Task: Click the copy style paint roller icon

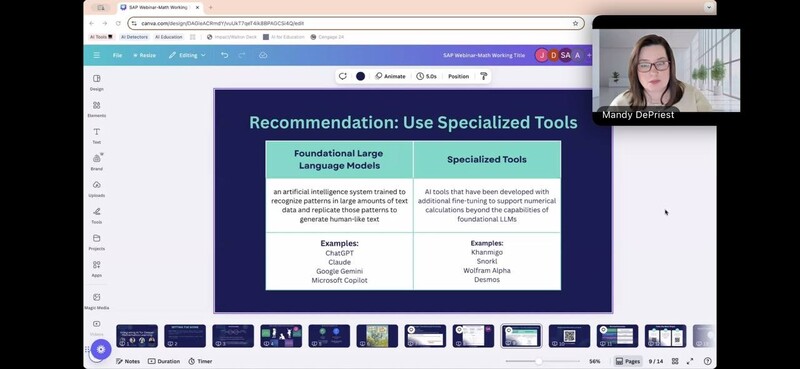Action: click(484, 76)
